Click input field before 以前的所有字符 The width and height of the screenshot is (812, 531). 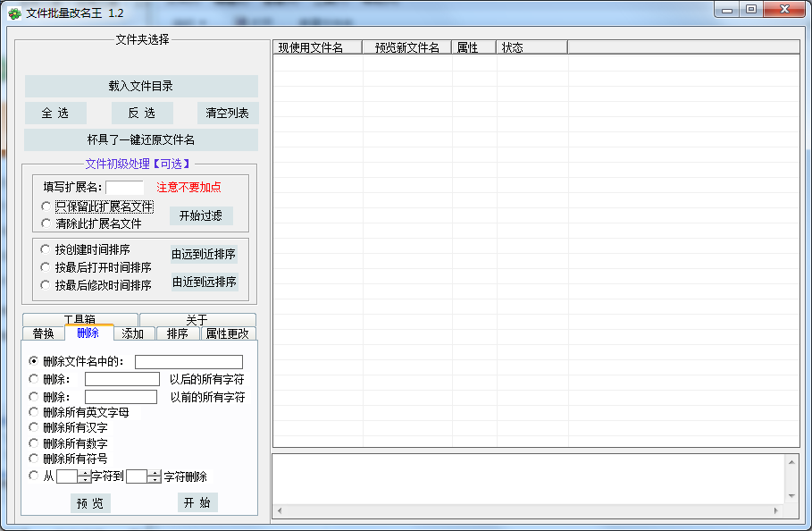click(x=121, y=397)
